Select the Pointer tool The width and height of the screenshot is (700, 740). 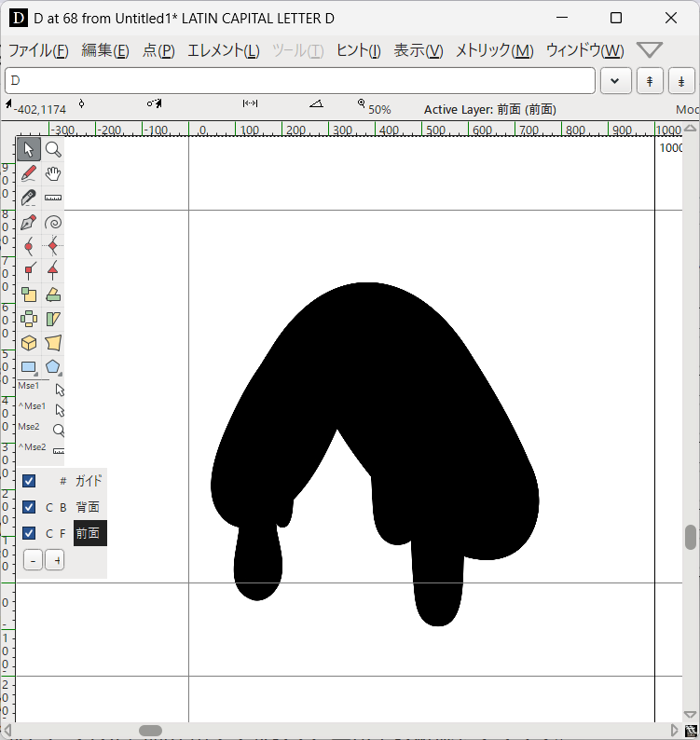(x=29, y=150)
